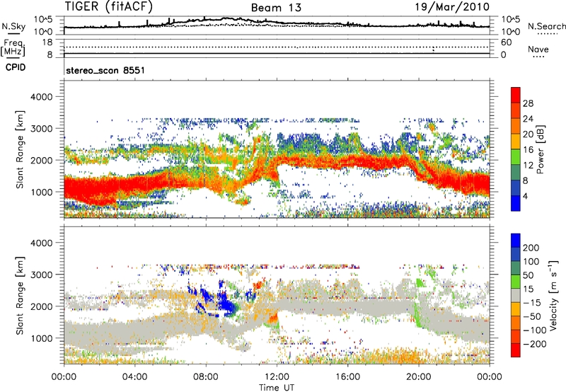
Task: Click the '3000' tick of the velocity panel
Action: (41, 275)
